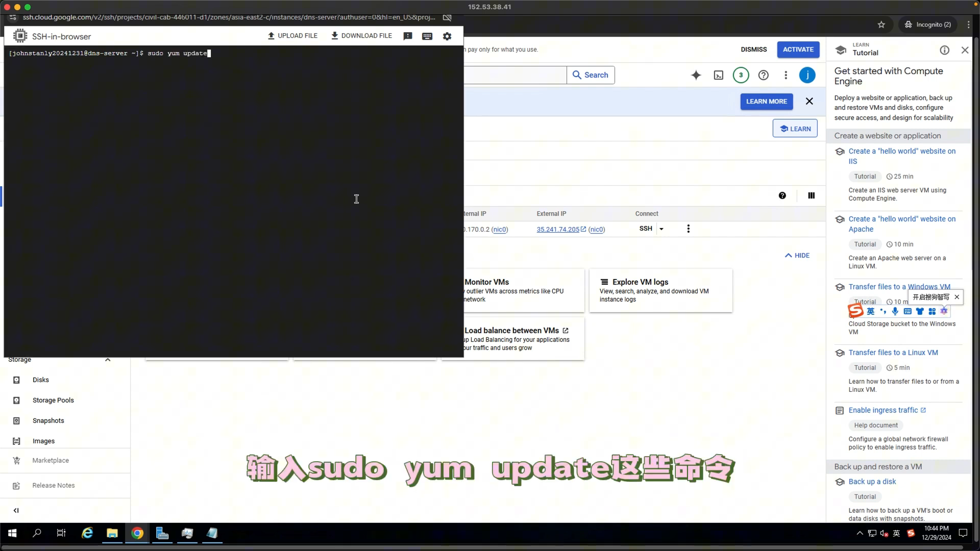980x551 pixels.
Task: Click DOWNLOAD FILE in SSH-in-browser
Action: [361, 36]
